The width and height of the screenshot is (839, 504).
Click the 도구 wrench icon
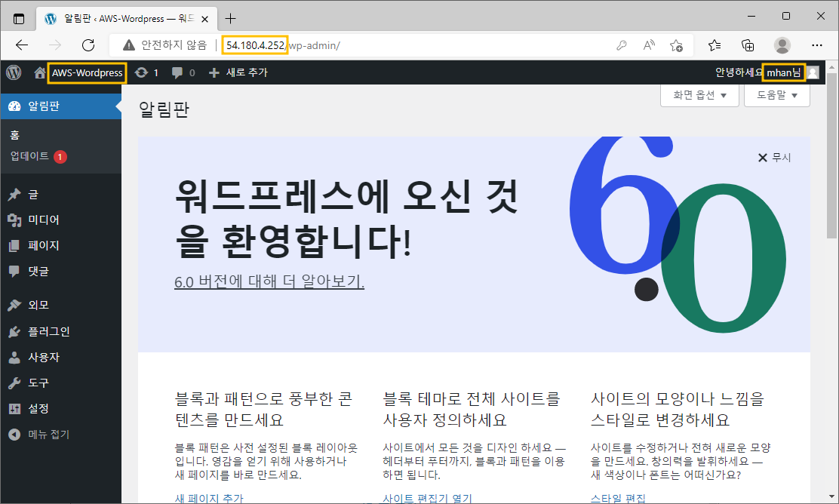click(x=14, y=383)
